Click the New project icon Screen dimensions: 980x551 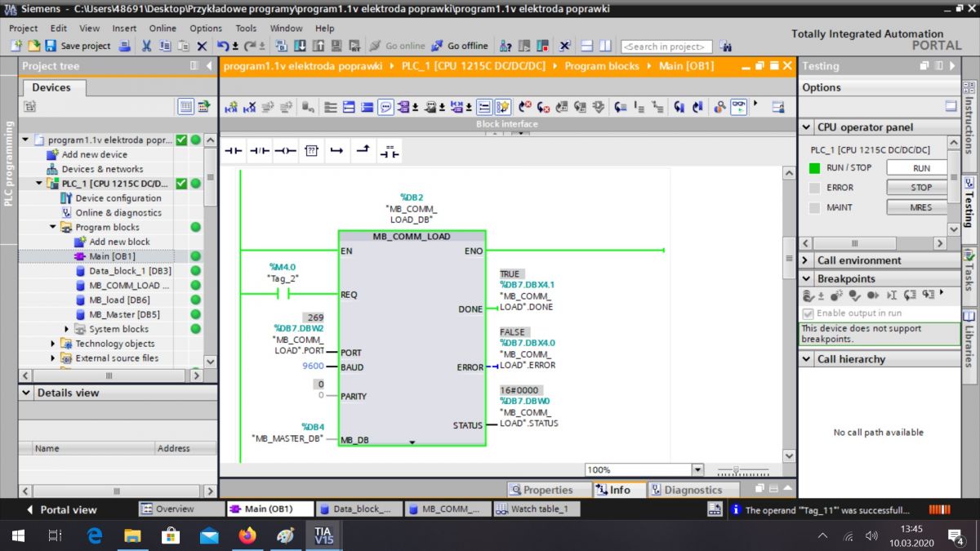[17, 46]
